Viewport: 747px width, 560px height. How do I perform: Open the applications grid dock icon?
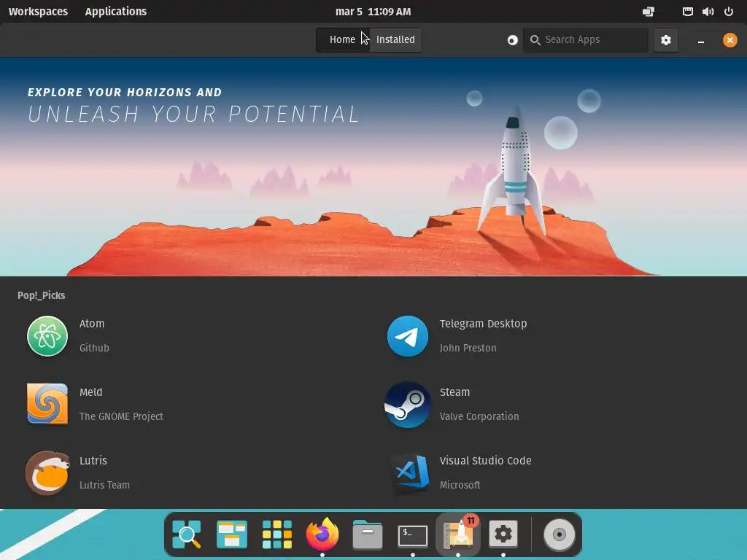(x=276, y=534)
